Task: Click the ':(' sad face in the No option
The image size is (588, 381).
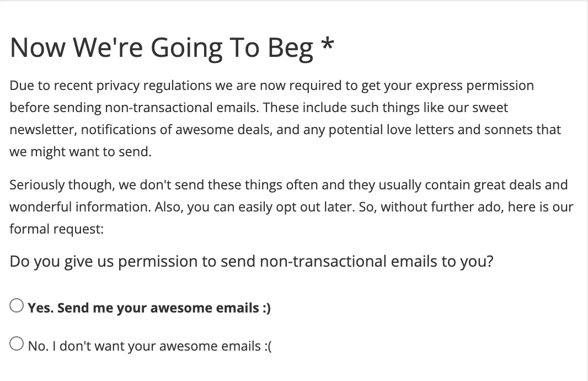Action: point(268,346)
